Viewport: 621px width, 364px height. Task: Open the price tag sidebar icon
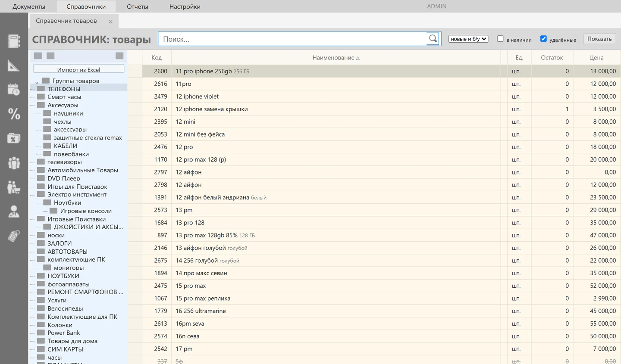pyautogui.click(x=14, y=236)
